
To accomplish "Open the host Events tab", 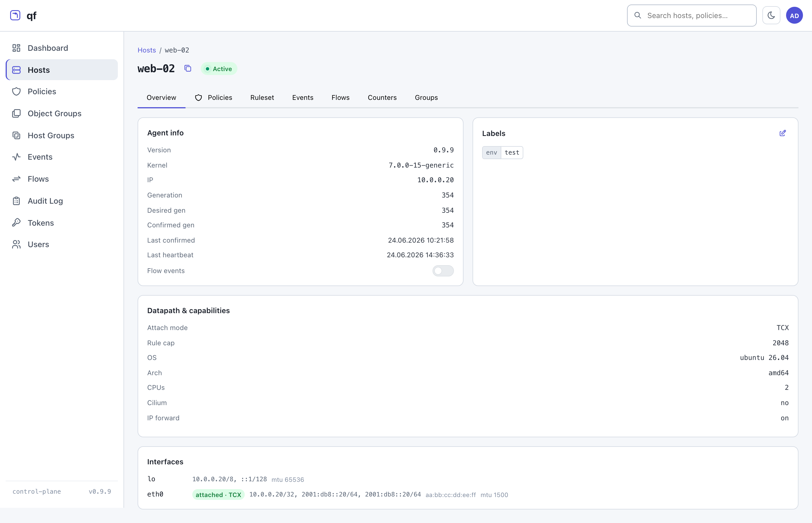I will click(303, 98).
